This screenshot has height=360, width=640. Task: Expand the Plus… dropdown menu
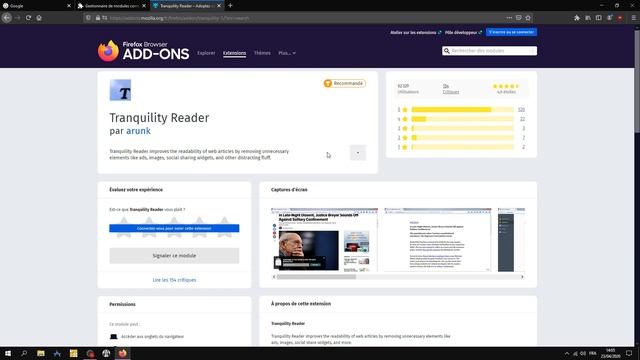coord(287,53)
